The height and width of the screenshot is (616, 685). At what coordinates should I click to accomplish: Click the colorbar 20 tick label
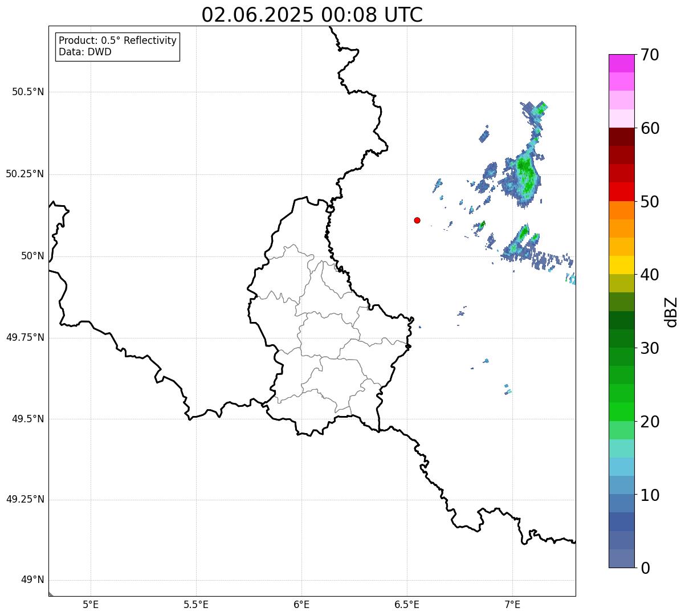tap(649, 422)
